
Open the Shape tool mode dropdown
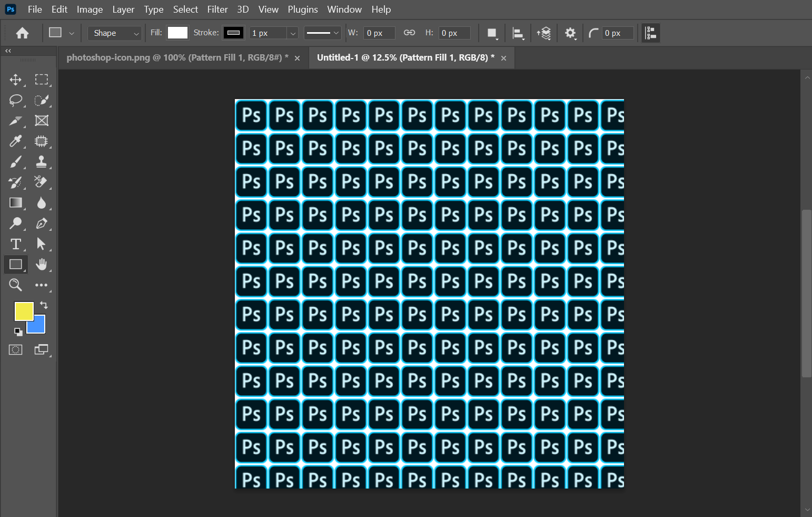point(114,33)
